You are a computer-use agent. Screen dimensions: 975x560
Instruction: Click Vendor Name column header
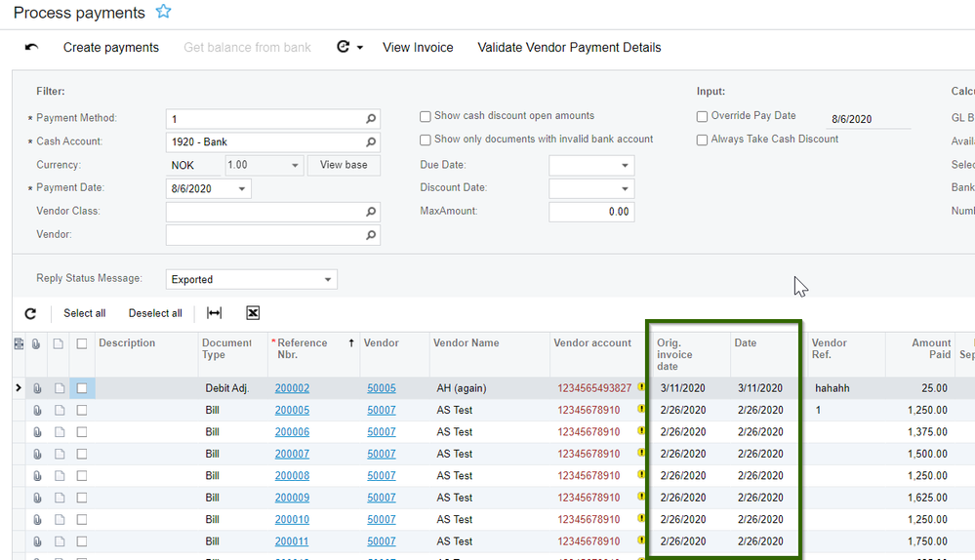coord(467,343)
